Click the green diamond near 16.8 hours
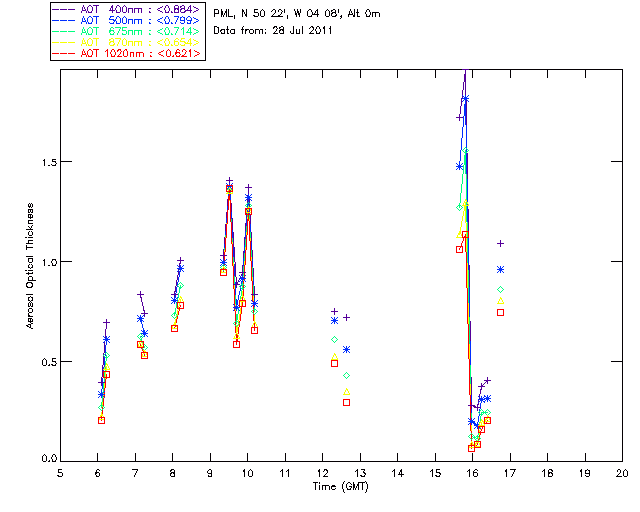 pyautogui.click(x=501, y=289)
